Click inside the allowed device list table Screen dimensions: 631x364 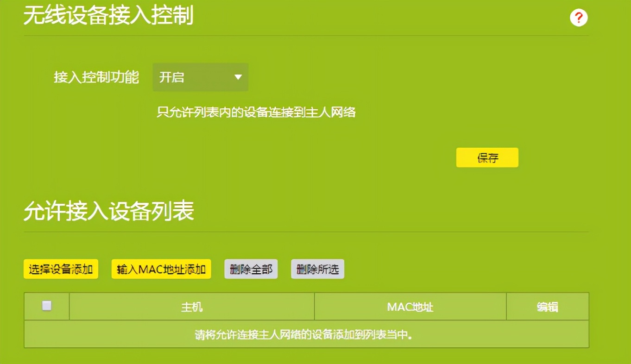[x=306, y=320]
